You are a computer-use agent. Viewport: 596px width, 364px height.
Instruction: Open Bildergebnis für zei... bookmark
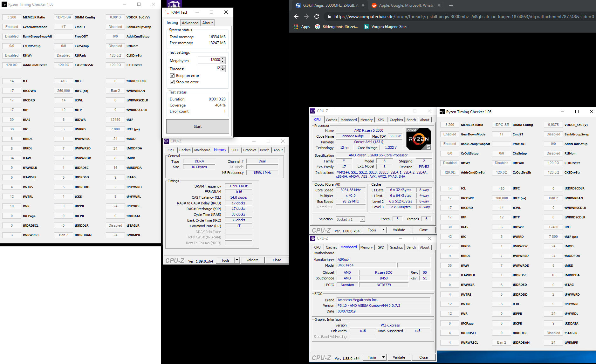pyautogui.click(x=336, y=27)
